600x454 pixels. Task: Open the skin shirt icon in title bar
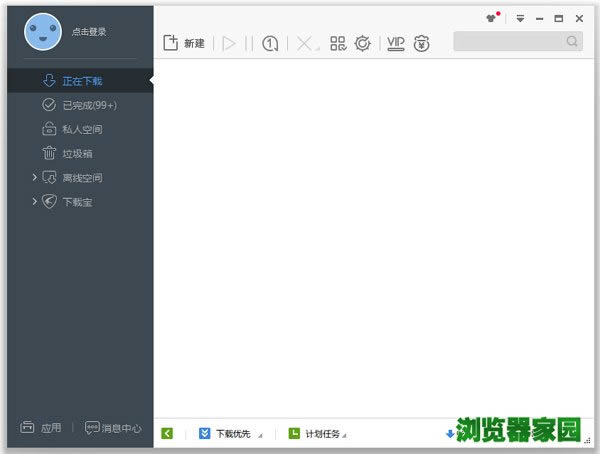491,18
